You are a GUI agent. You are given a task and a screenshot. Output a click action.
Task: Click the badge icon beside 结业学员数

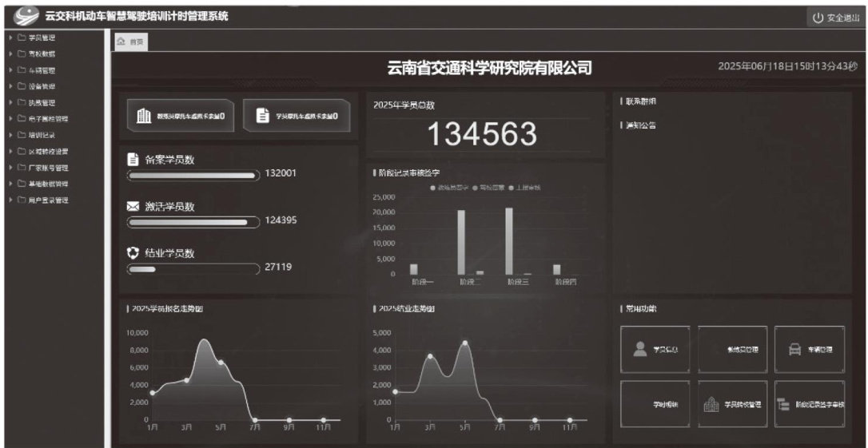(133, 252)
